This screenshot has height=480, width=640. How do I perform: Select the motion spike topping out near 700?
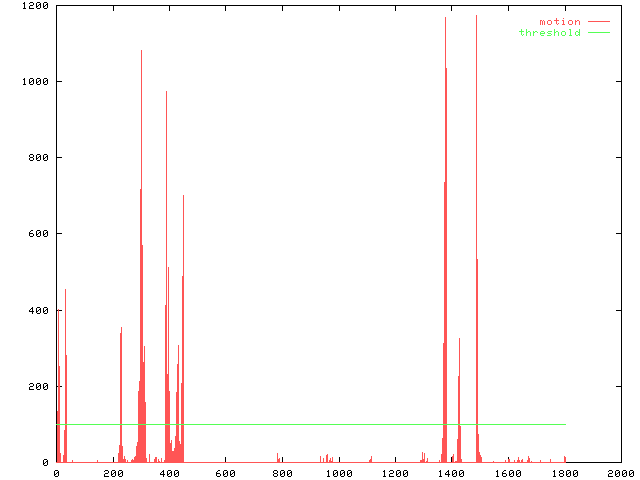point(183,197)
